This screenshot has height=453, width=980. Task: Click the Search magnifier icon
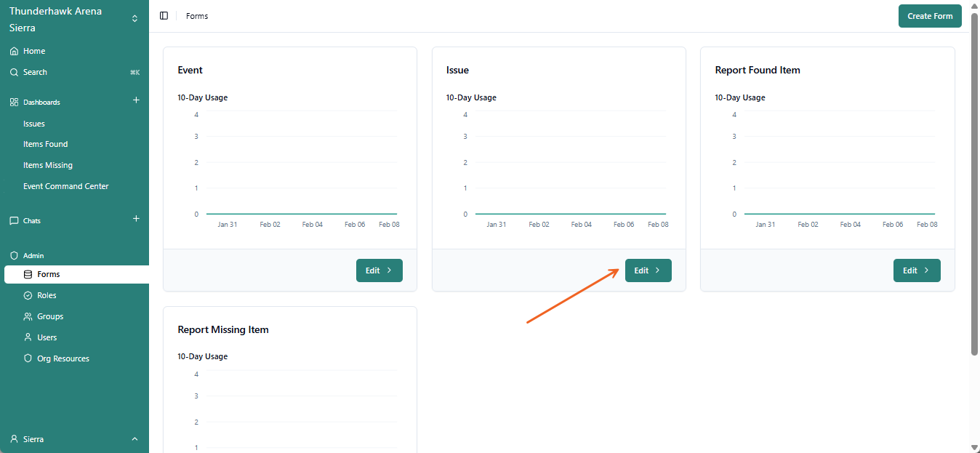click(14, 73)
